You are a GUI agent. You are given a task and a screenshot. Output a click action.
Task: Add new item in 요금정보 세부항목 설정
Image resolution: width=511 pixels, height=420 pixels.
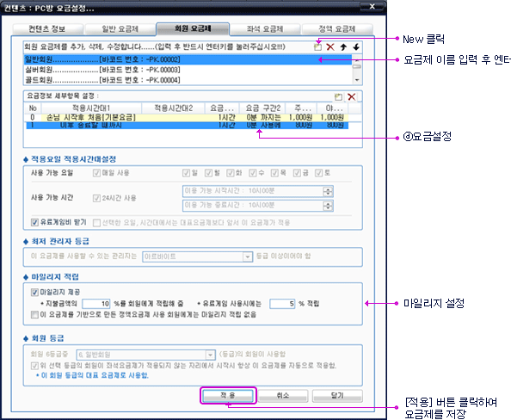[x=338, y=96]
